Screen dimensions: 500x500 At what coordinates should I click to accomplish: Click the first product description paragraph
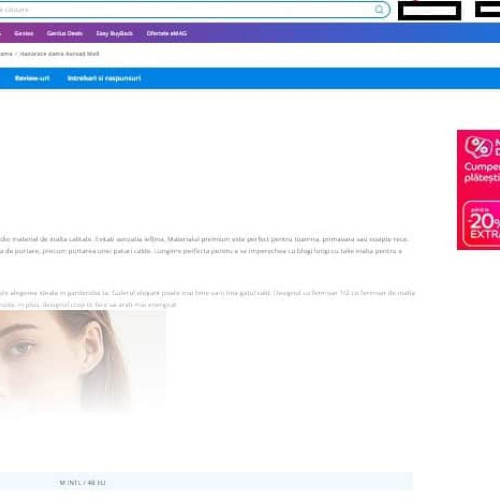tap(204, 245)
